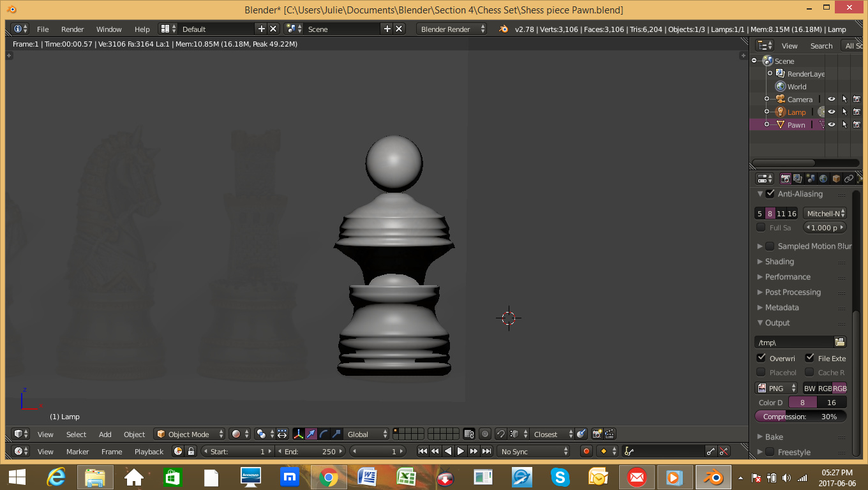
Task: Open the PNG file format dropdown
Action: point(776,388)
